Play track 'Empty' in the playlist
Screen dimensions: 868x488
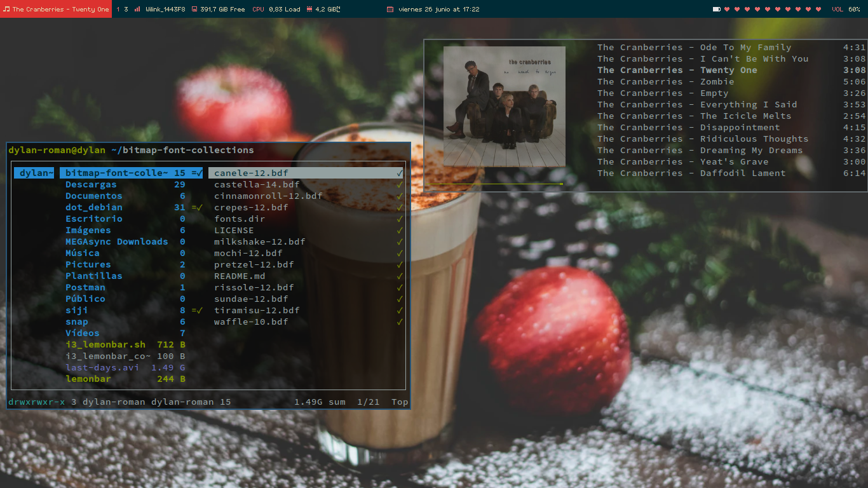pos(731,93)
